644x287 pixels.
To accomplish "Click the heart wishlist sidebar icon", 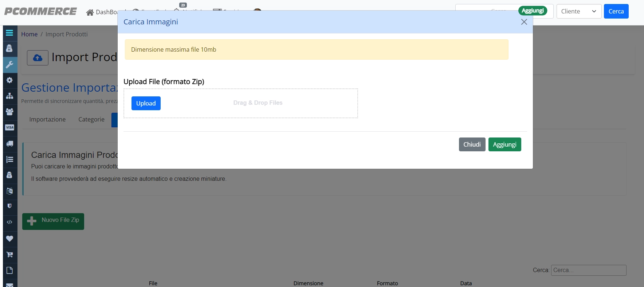I will 9,239.
